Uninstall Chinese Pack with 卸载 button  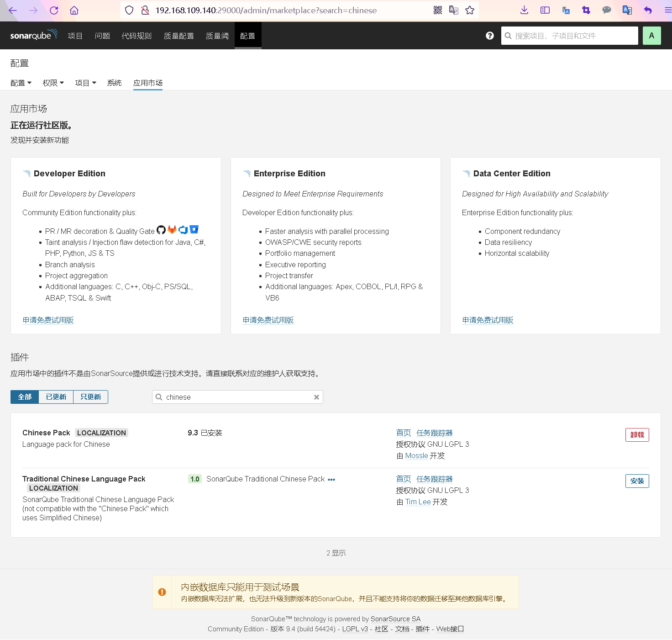(x=637, y=435)
